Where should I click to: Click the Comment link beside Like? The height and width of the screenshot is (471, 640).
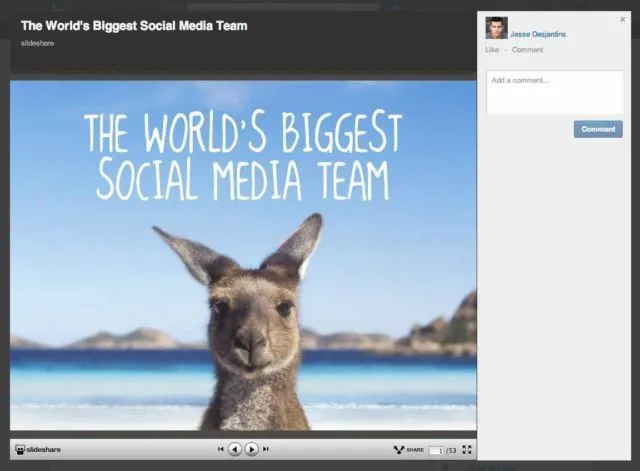pos(527,50)
